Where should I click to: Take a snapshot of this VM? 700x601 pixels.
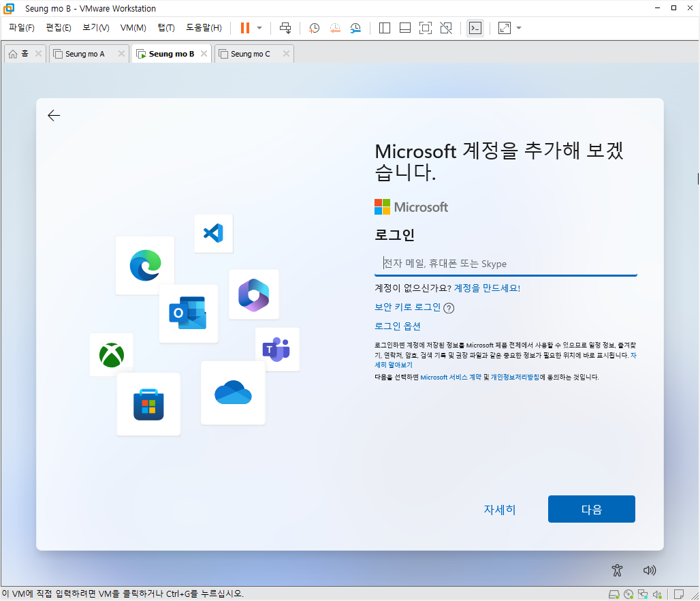pyautogui.click(x=315, y=28)
